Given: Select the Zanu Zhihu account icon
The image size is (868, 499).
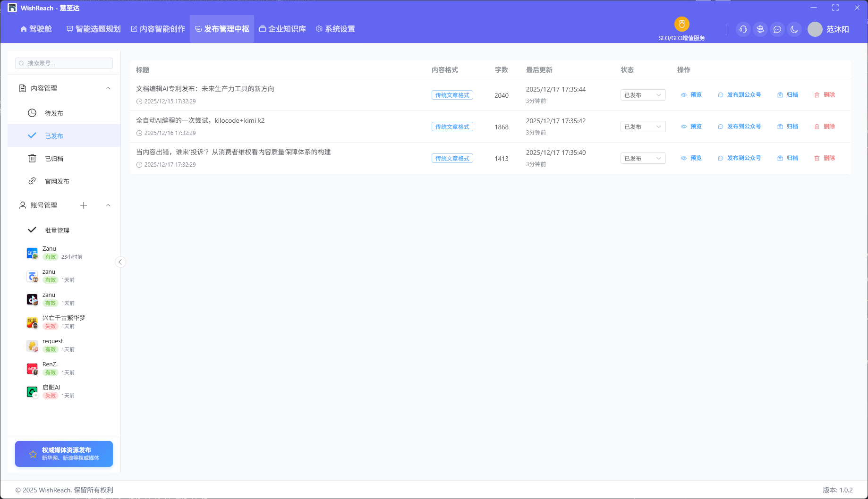Looking at the screenshot, I should [x=32, y=254].
